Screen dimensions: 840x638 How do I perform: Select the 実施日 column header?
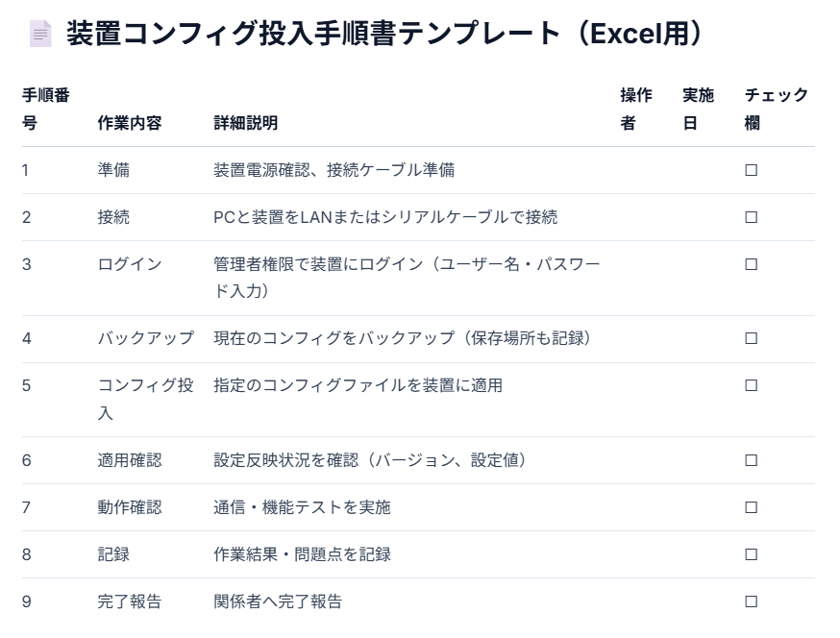point(698,110)
